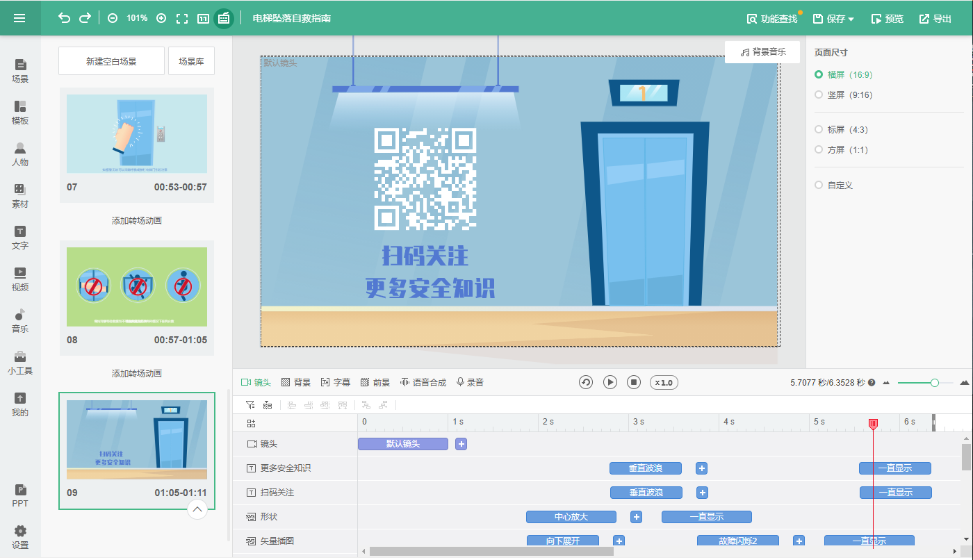The width and height of the screenshot is (973, 560).
Task: Open 场景库 scene library
Action: coord(191,61)
